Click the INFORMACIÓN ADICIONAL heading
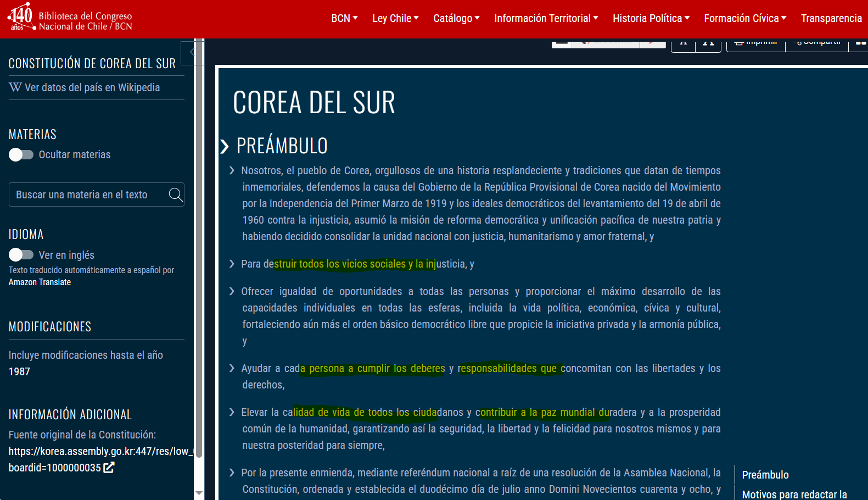 click(x=70, y=415)
